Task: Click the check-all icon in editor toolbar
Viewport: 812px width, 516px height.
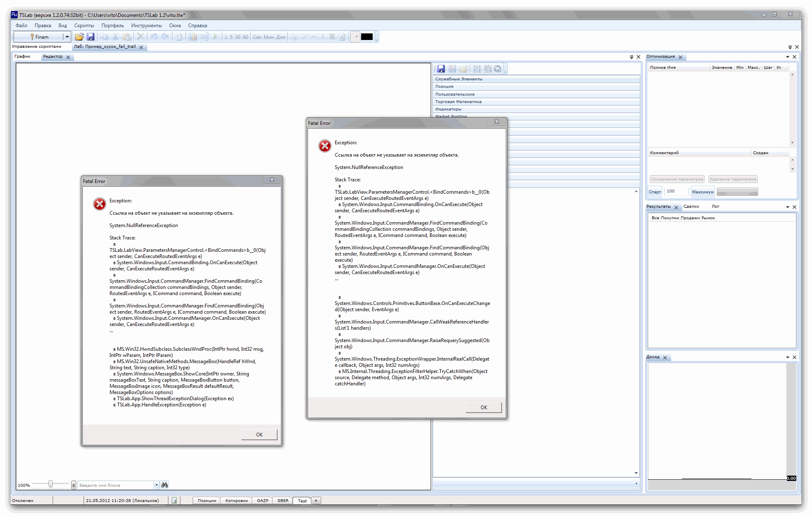Action: pos(498,69)
